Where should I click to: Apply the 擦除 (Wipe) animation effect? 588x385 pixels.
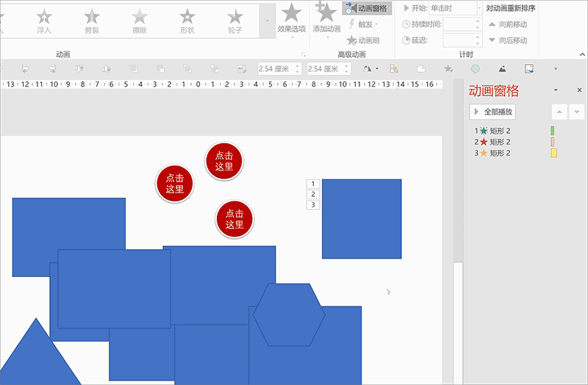pyautogui.click(x=140, y=21)
